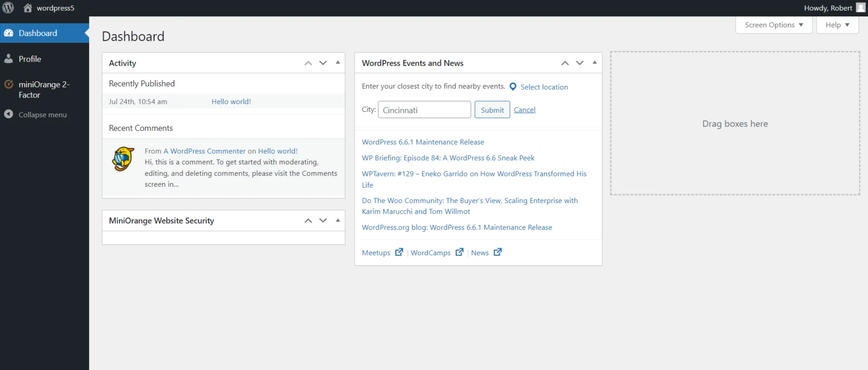Click the user avatar beside Howdy, Robert
The image size is (868, 370).
point(860,8)
